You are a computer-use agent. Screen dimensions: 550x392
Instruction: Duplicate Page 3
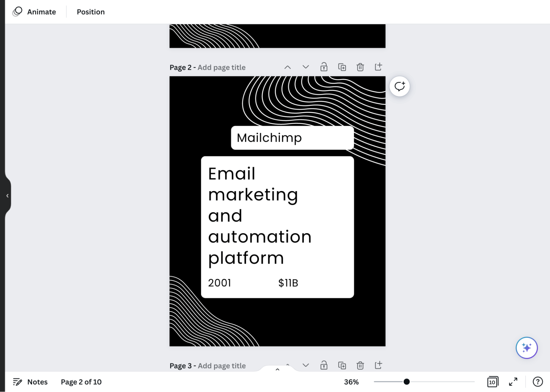tap(342, 365)
